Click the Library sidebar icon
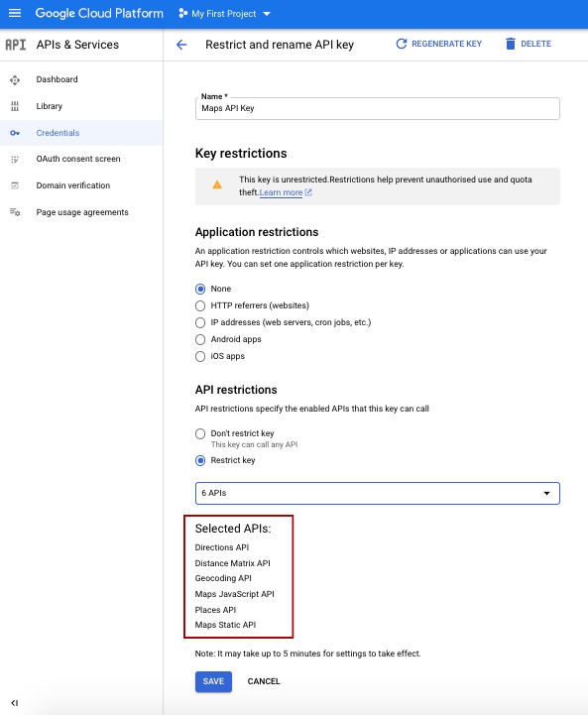Screen dimensions: 588x715 click(x=15, y=106)
